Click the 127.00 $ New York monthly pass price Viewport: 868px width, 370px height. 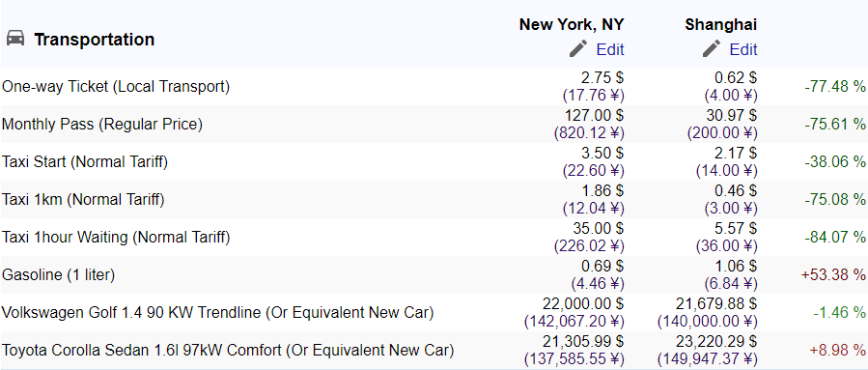(x=594, y=115)
